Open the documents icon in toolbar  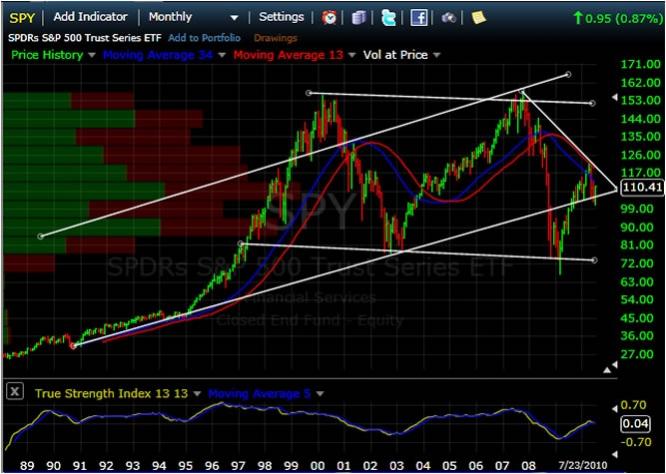click(360, 17)
